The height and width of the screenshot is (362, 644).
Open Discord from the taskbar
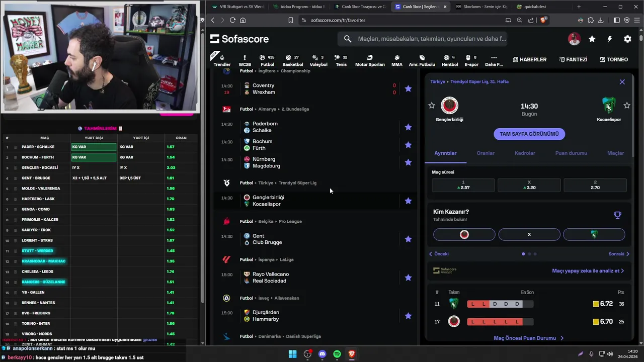pos(323,354)
